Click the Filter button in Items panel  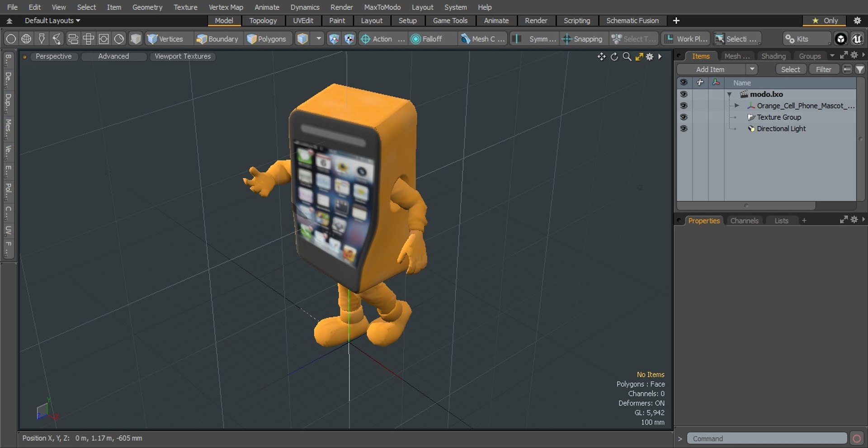click(823, 69)
